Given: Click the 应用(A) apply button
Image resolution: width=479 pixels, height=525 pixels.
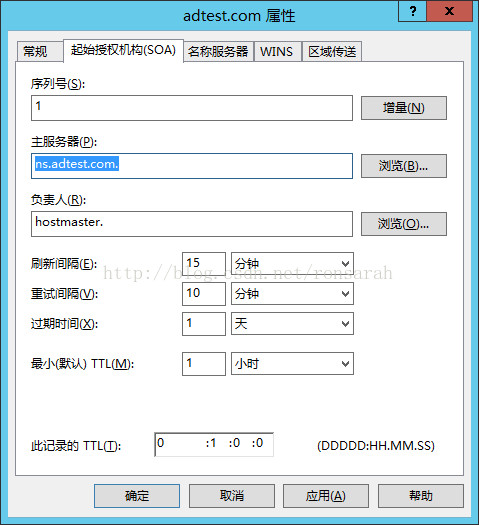Looking at the screenshot, I should click(x=326, y=496).
